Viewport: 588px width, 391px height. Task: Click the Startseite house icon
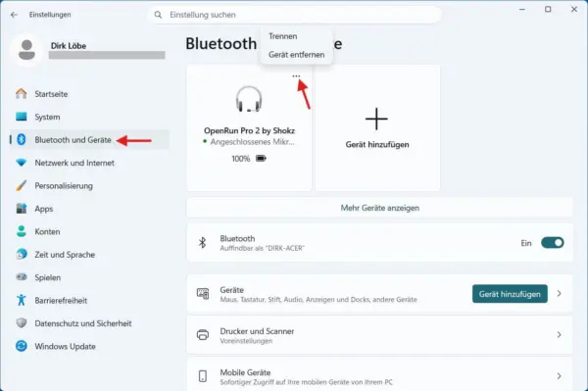[x=22, y=94]
